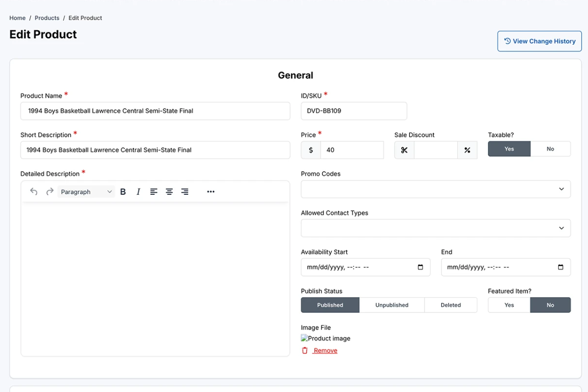
Task: Focus the ID/SKU field
Action: (354, 111)
